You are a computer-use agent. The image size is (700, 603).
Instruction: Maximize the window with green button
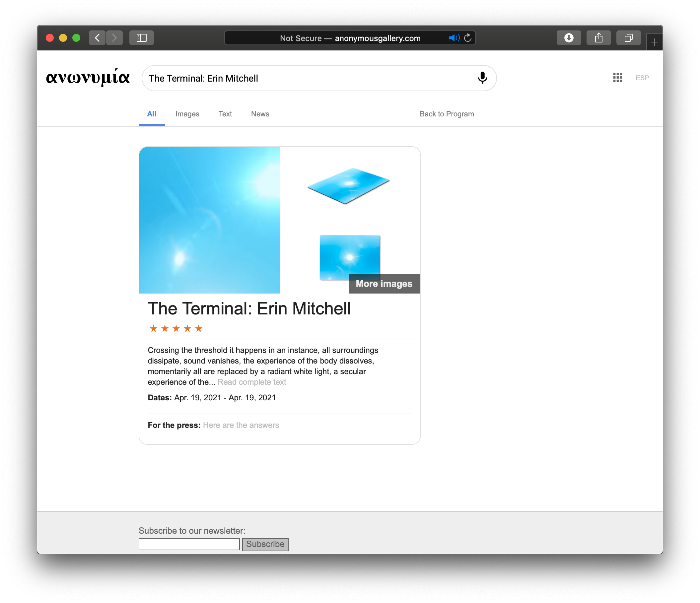(76, 38)
